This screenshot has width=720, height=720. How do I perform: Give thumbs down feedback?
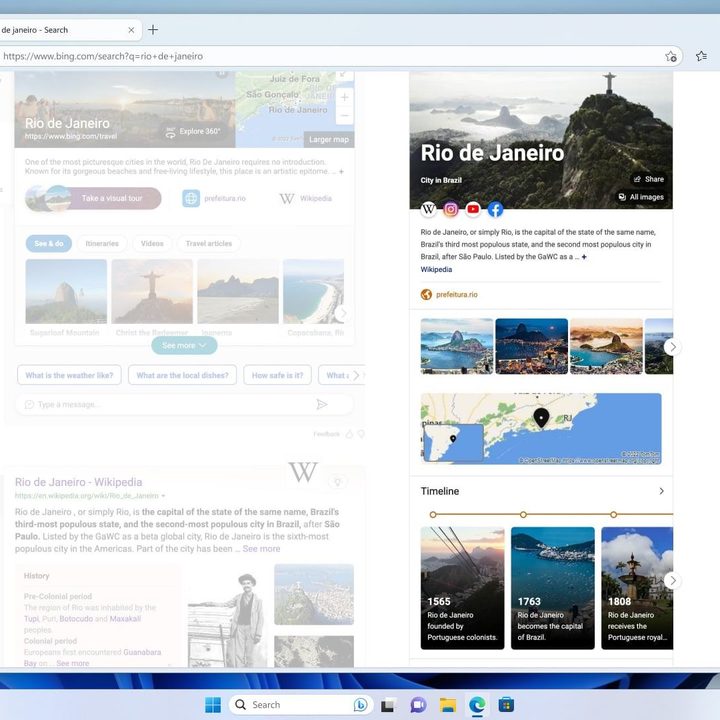pyautogui.click(x=361, y=434)
